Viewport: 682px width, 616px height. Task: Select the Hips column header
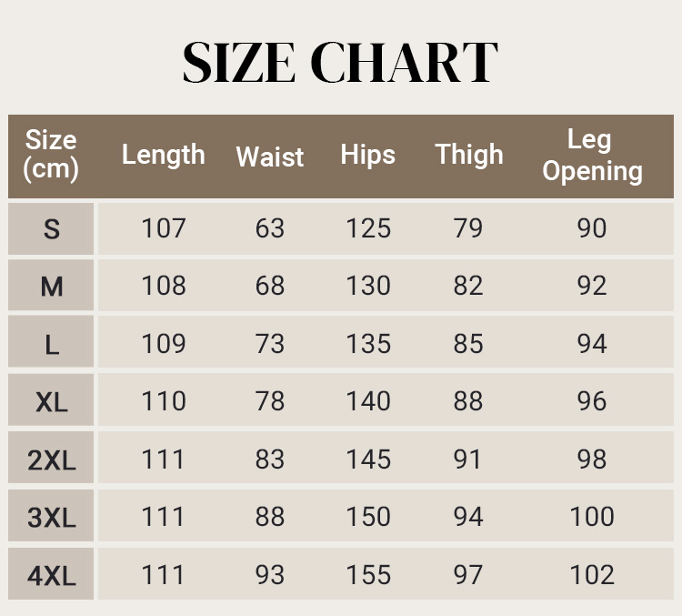click(x=368, y=155)
